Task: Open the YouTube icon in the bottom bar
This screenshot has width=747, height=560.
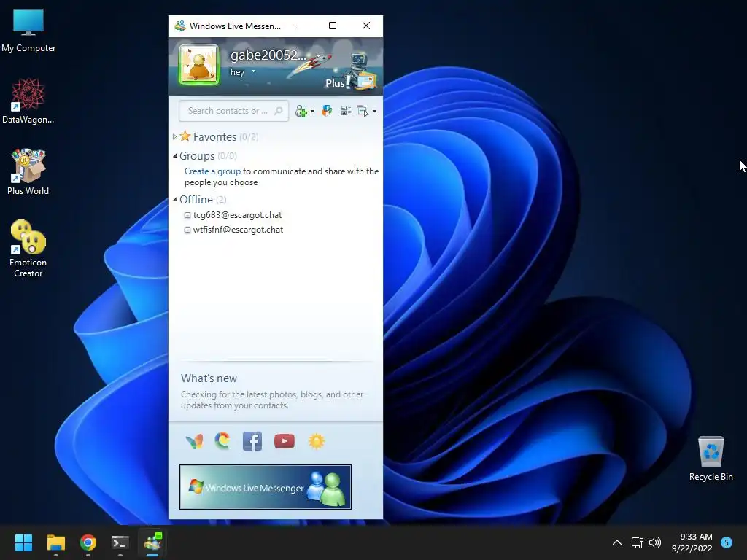Action: click(285, 441)
